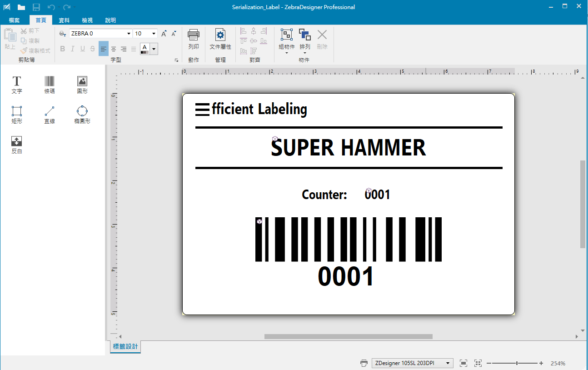Toggle center text alignment
Viewport: 588px width, 370px height.
click(114, 49)
